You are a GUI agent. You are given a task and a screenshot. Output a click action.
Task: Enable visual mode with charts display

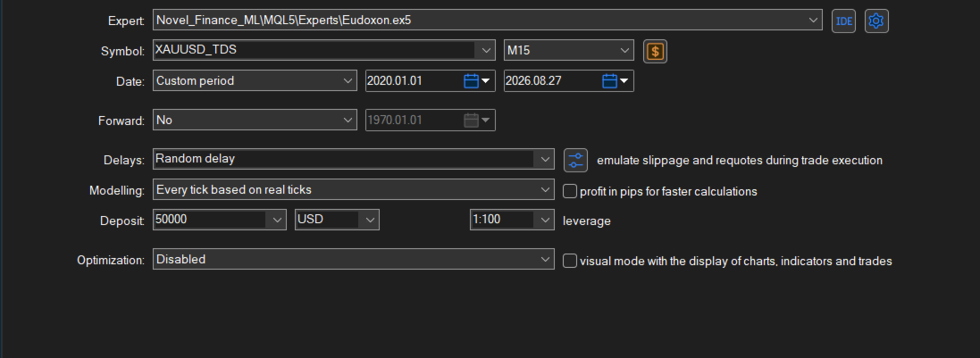tap(569, 261)
